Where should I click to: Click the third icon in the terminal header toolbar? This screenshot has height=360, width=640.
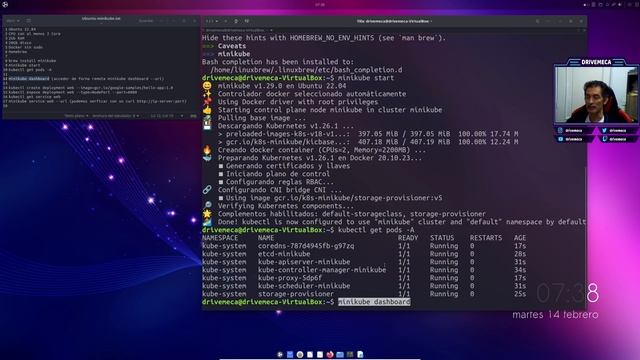point(236,21)
